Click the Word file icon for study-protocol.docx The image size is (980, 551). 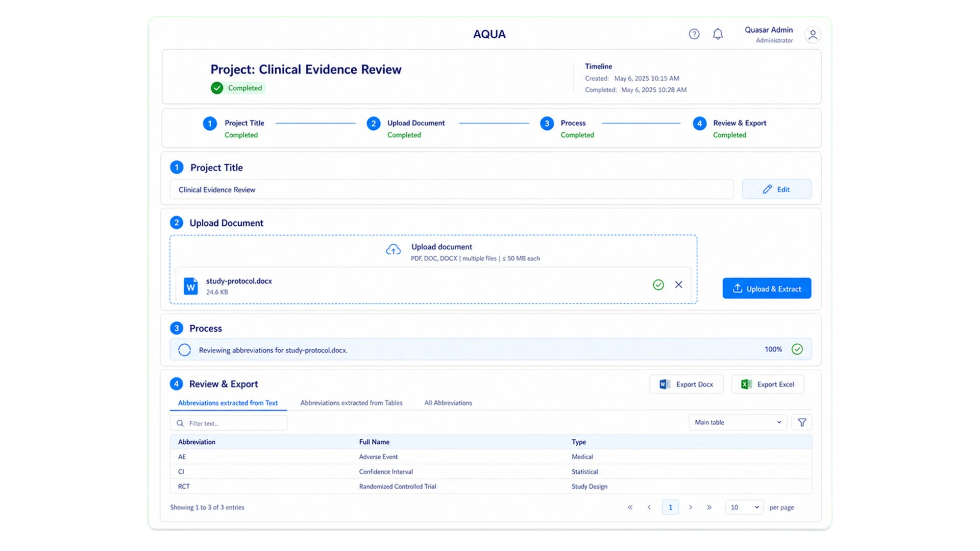coord(191,286)
